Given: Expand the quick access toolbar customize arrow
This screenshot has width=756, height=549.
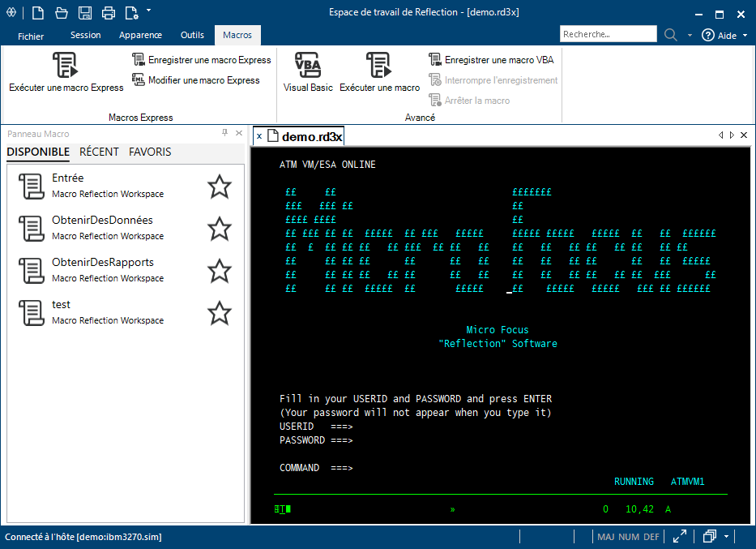Looking at the screenshot, I should pyautogui.click(x=148, y=11).
